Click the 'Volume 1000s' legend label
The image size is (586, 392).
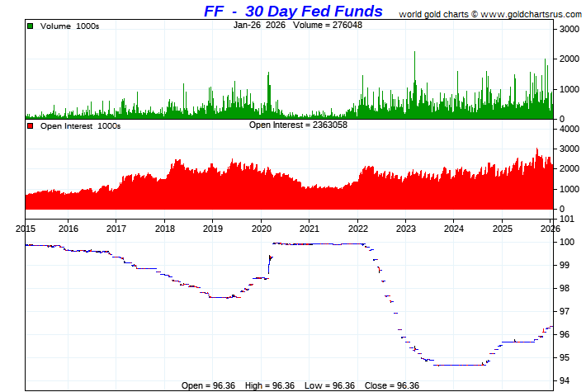[69, 26]
